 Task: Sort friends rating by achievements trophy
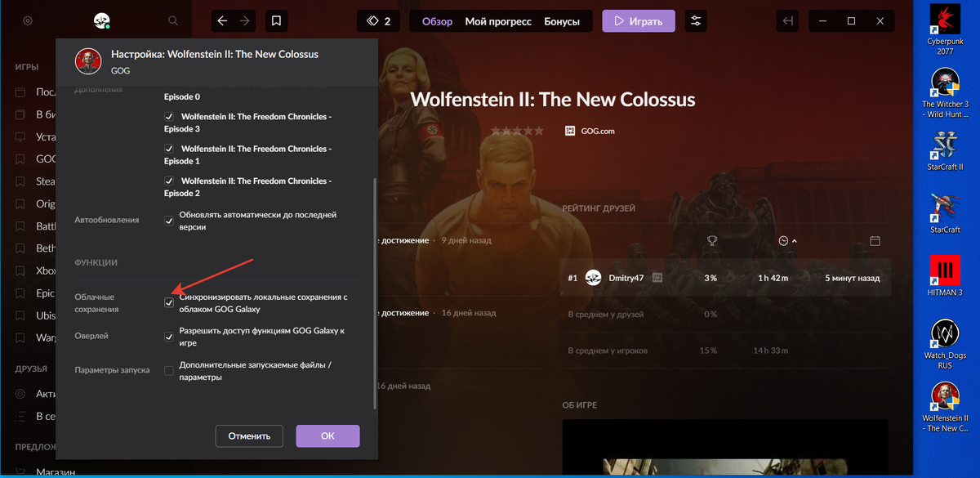[x=711, y=240]
